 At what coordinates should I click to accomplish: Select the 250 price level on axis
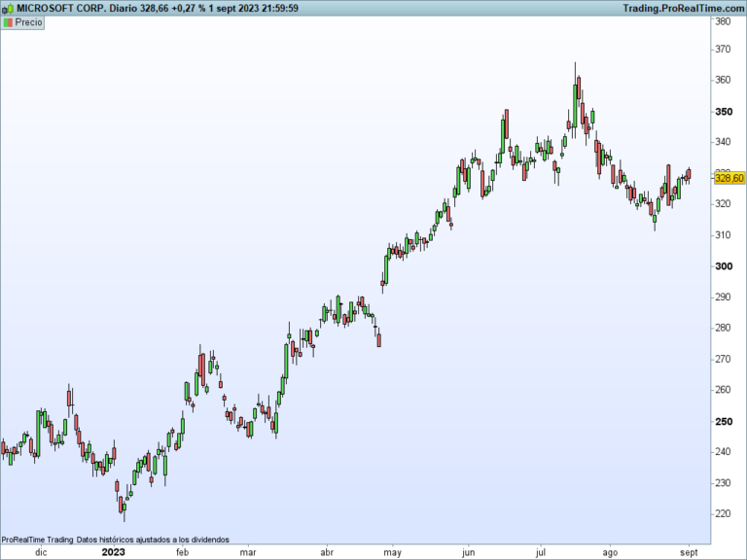pos(724,421)
